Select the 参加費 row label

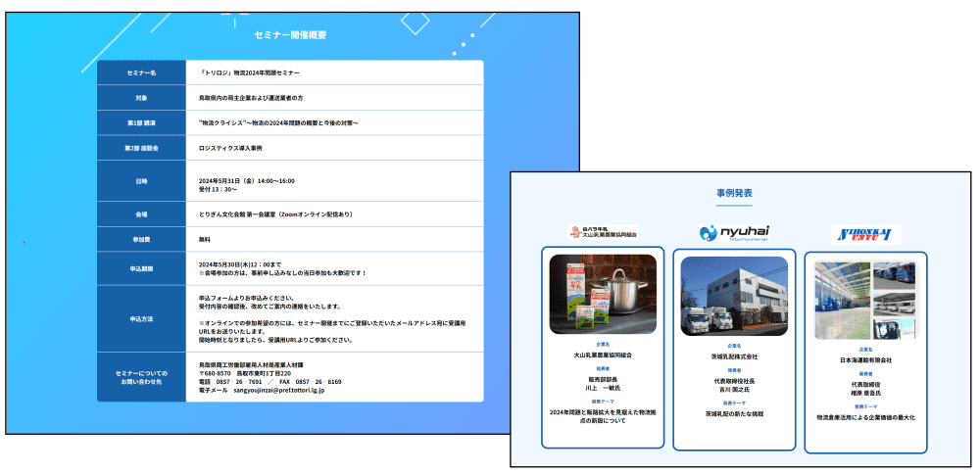click(x=141, y=239)
